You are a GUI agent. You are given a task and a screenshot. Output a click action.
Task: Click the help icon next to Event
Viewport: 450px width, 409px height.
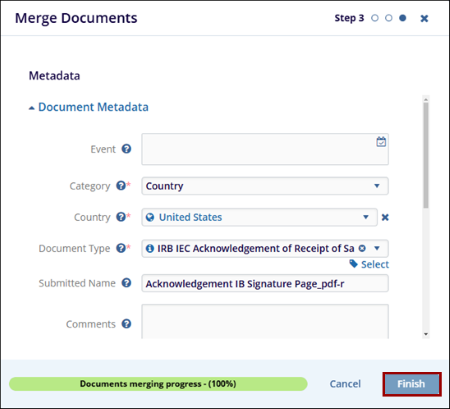point(126,149)
